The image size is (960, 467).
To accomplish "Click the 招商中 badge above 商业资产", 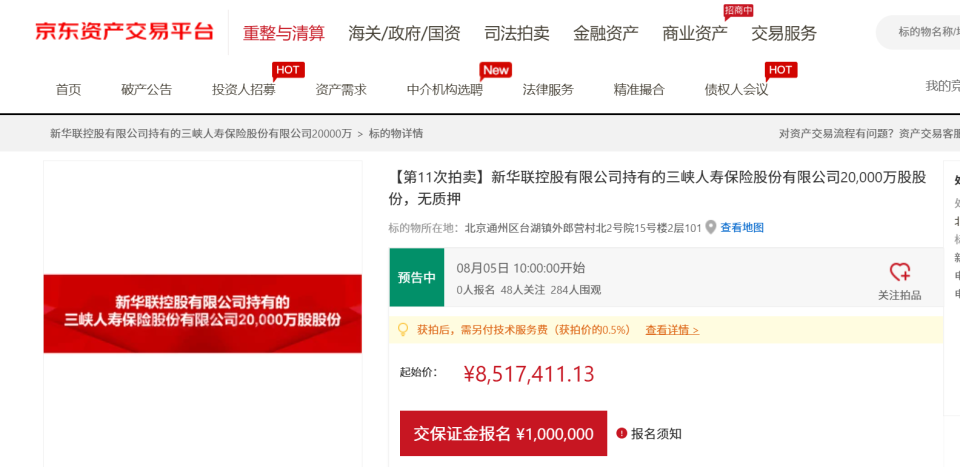I will click(738, 10).
